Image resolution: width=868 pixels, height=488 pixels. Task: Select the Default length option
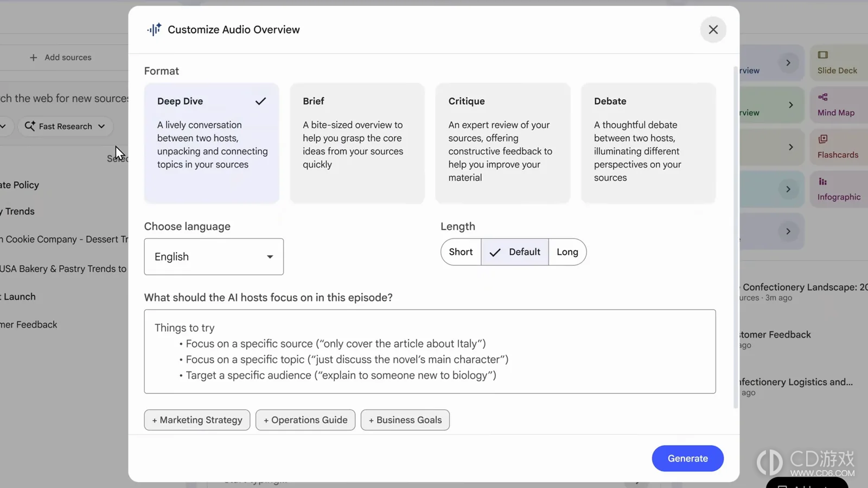tap(515, 252)
